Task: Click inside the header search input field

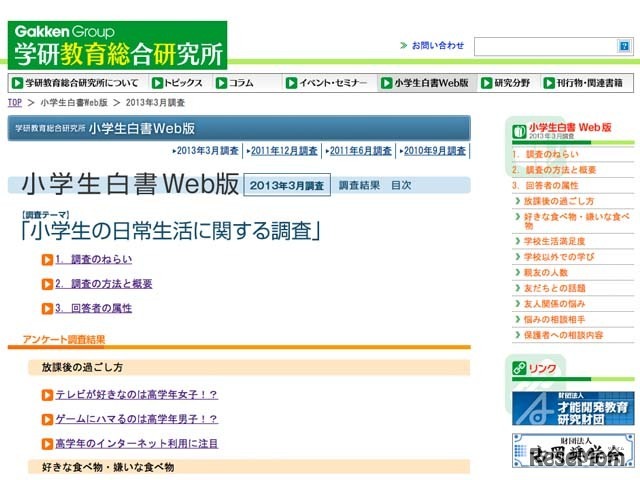Action: [x=546, y=47]
